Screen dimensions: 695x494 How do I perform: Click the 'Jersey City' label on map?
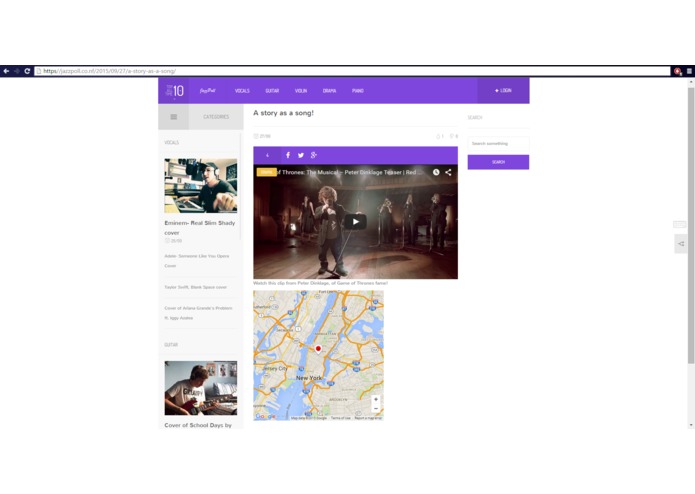(275, 369)
